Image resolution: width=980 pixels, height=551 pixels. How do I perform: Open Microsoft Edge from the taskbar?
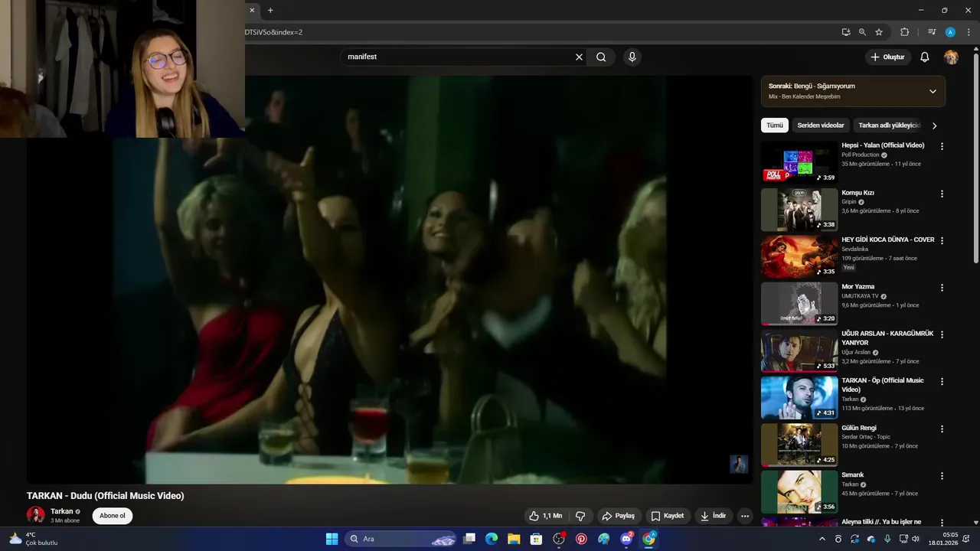pyautogui.click(x=492, y=539)
